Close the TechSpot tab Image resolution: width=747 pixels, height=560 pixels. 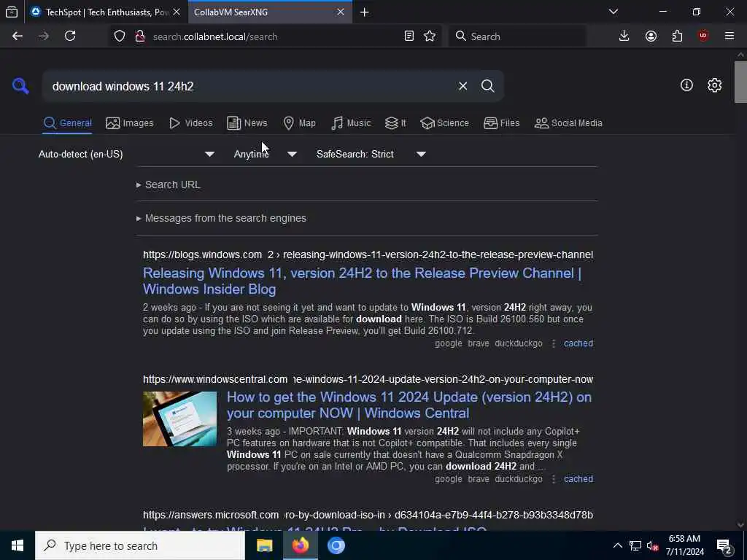[177, 12]
